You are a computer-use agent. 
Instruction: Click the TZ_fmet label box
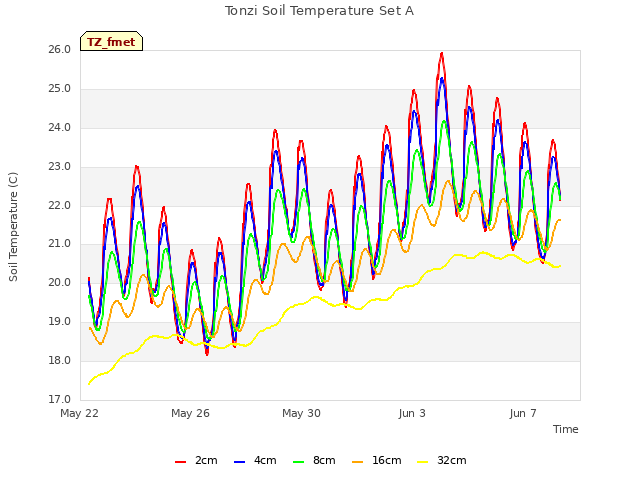tap(111, 41)
